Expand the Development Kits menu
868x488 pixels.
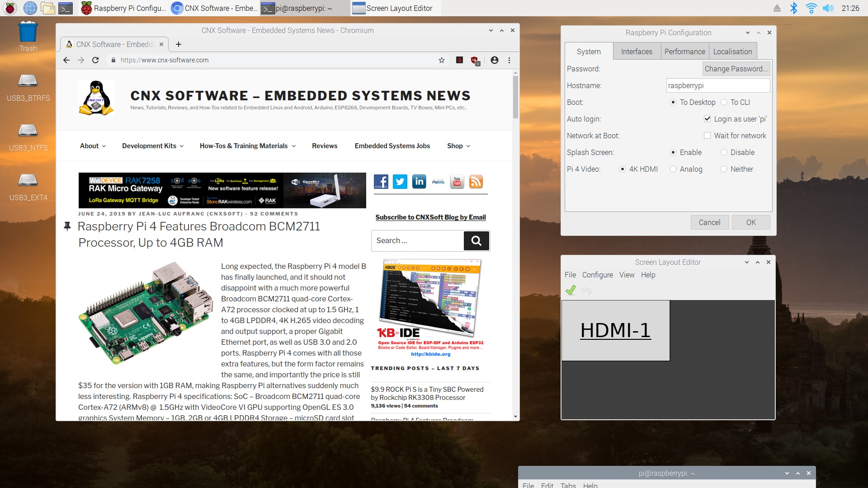[x=153, y=146]
